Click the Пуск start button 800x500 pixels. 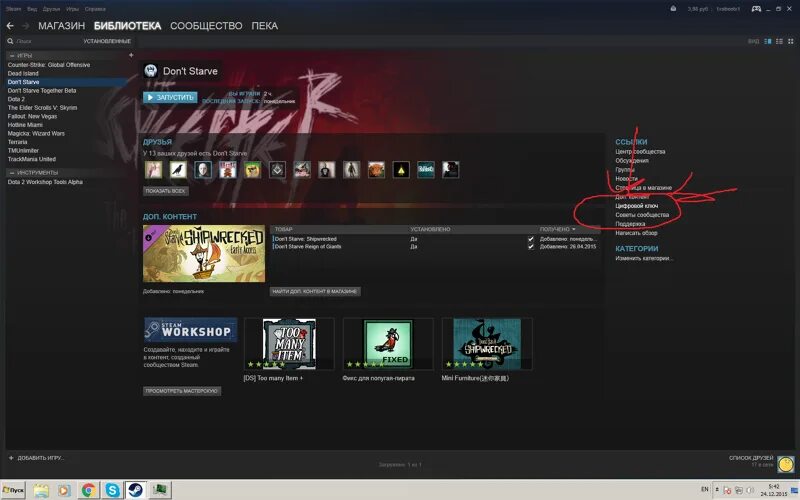(x=14, y=490)
